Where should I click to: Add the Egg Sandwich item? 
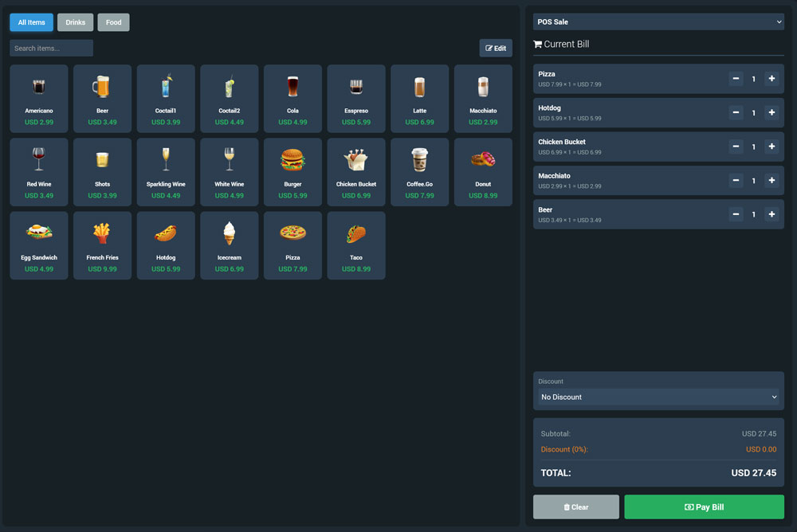pyautogui.click(x=38, y=244)
